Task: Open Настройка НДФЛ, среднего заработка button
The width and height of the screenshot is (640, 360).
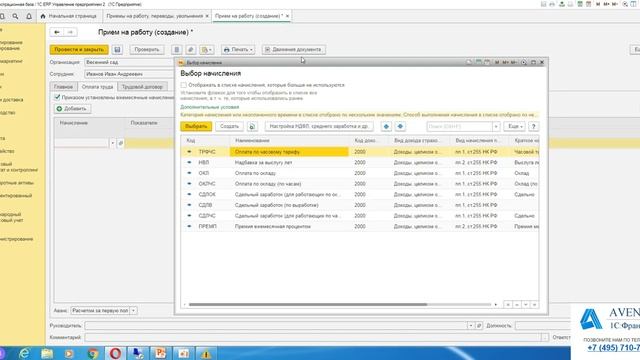Action: point(319,127)
